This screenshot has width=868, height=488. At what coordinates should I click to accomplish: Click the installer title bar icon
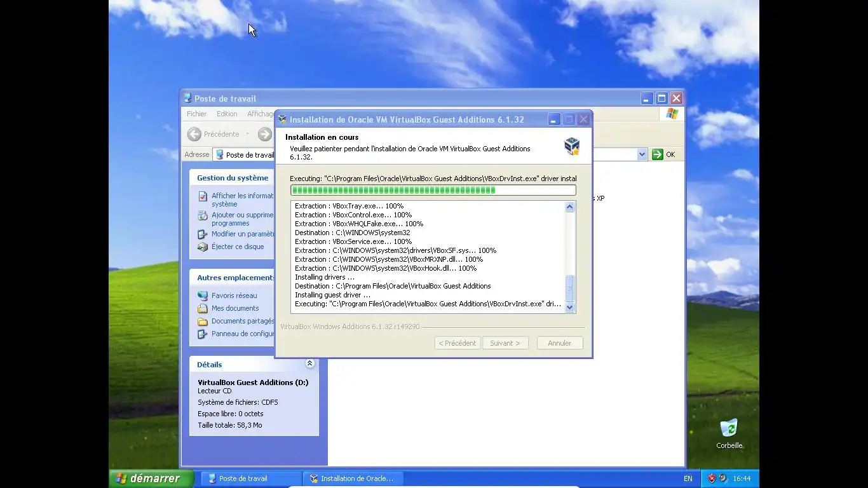(283, 119)
